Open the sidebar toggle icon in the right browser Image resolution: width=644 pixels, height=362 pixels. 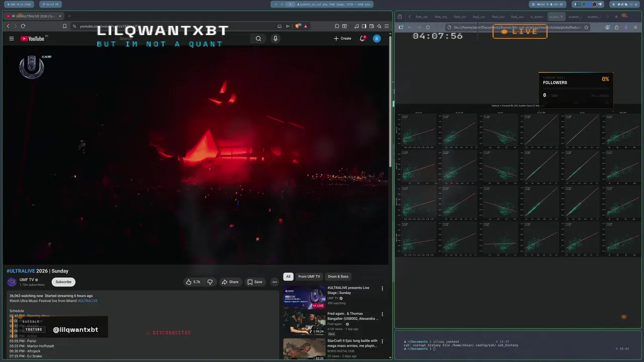pos(401,27)
